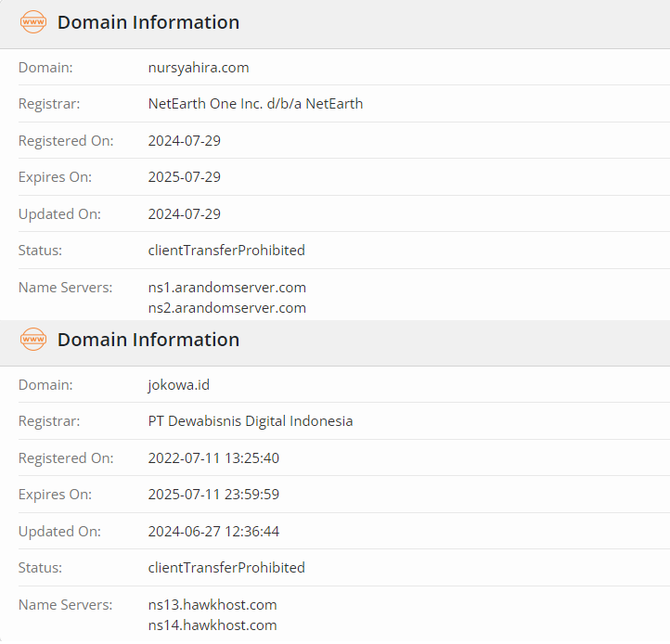This screenshot has width=670, height=644.
Task: Select the 2024-06-27 12:36:44 updated timestamp
Action: (x=213, y=532)
